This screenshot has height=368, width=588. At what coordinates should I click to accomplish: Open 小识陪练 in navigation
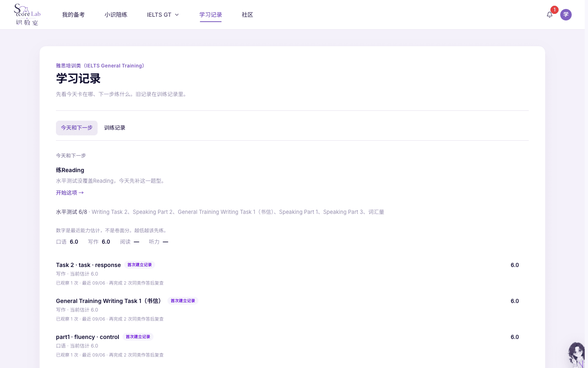point(116,15)
